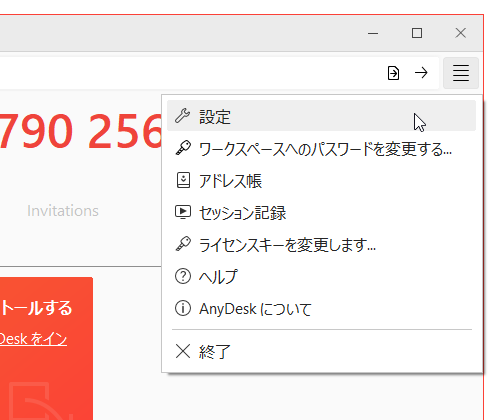Close the AnyDesk window
The image size is (500, 420).
coord(461,33)
